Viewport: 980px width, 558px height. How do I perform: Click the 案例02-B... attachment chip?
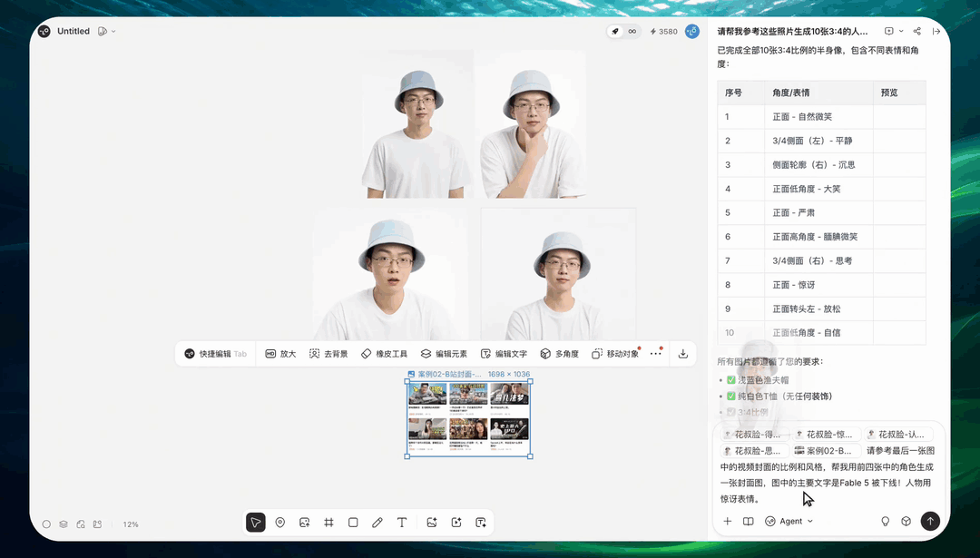[827, 451]
